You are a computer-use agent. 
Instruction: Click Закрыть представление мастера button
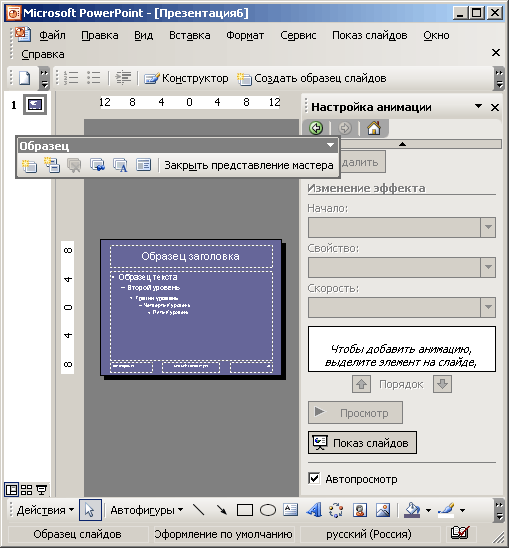coord(249,165)
